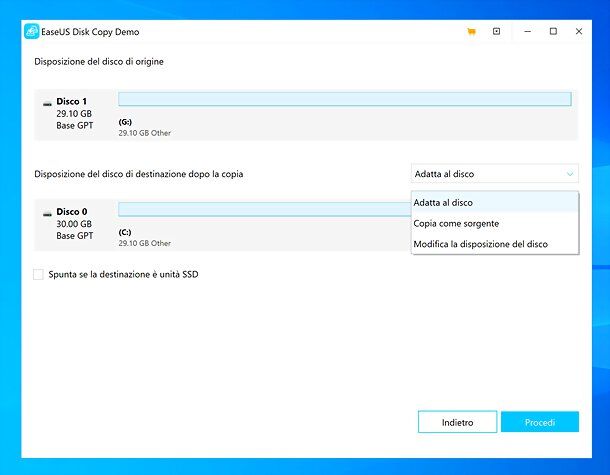The height and width of the screenshot is (475, 610).
Task: Click the 30.00 GB size text
Action: coord(74,224)
